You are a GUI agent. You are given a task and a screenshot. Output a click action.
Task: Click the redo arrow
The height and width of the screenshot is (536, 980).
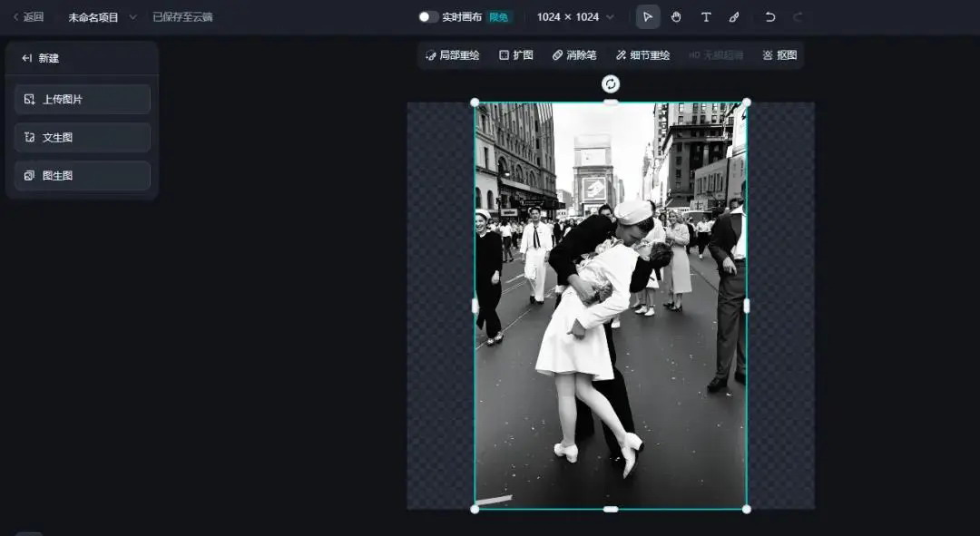(x=798, y=17)
